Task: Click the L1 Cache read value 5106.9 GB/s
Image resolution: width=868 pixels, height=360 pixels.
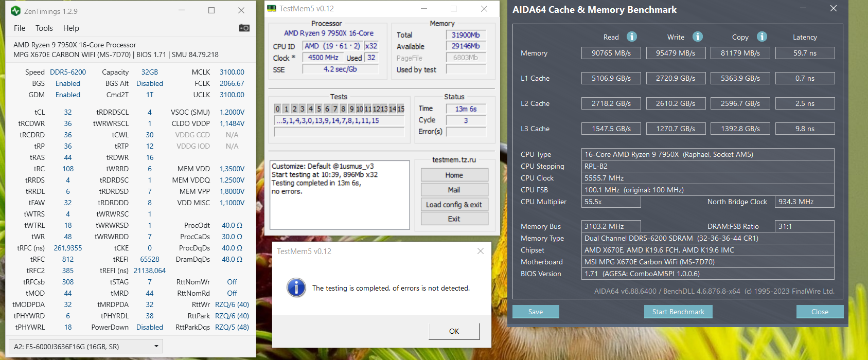Action: 611,78
